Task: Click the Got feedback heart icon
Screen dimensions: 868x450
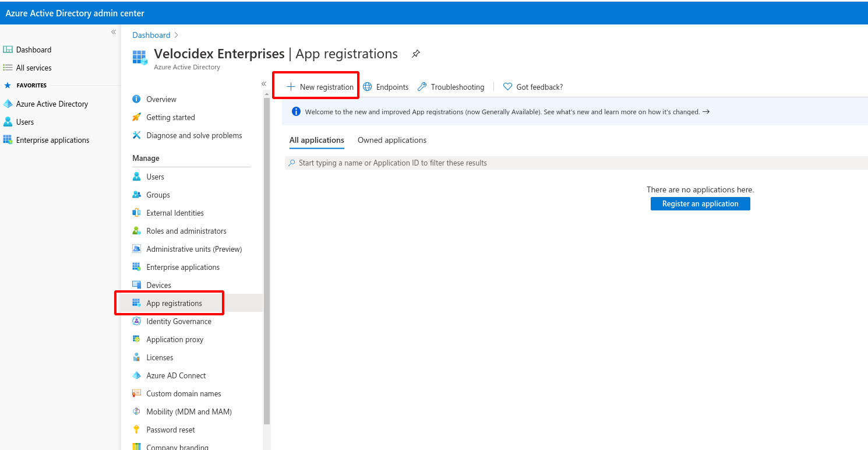Action: pyautogui.click(x=507, y=87)
